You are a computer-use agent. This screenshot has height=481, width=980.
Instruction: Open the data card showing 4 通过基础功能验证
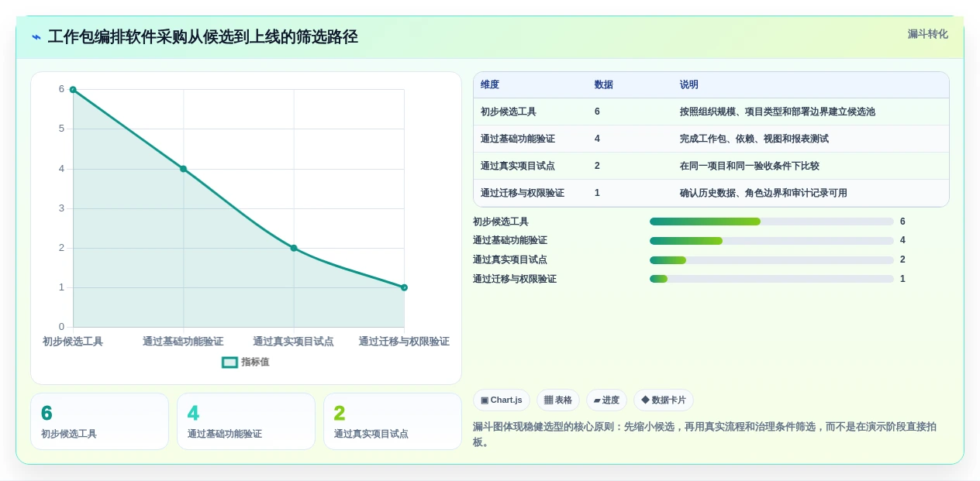246,421
